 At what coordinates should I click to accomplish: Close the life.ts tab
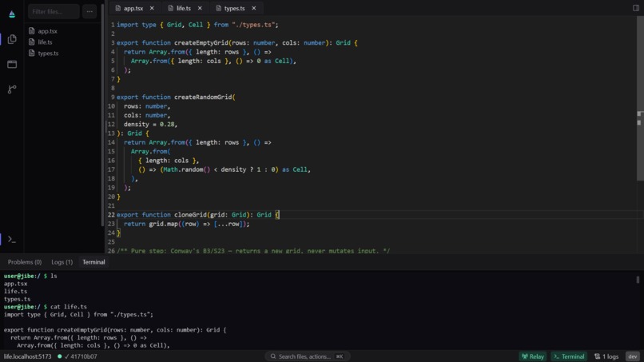pos(200,8)
